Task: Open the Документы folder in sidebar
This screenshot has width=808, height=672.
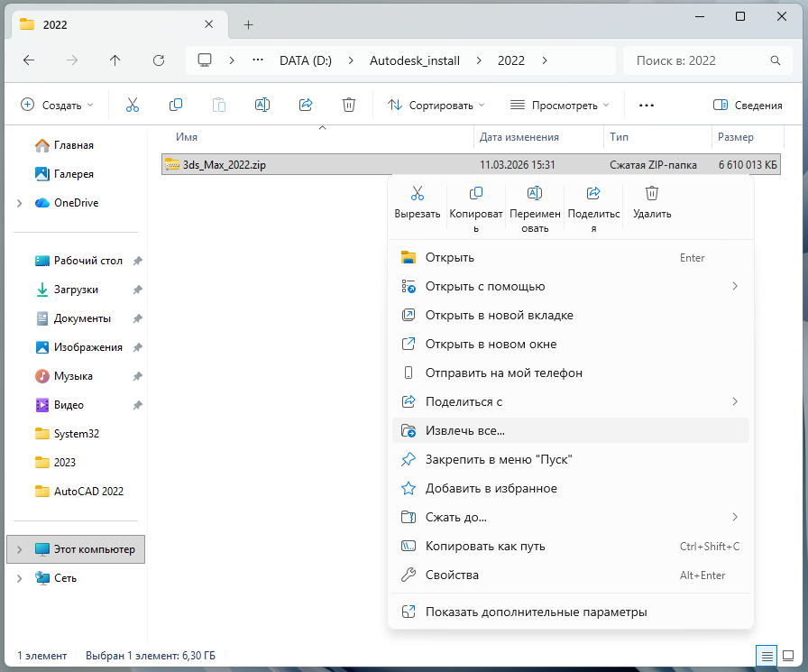Action: tap(73, 318)
